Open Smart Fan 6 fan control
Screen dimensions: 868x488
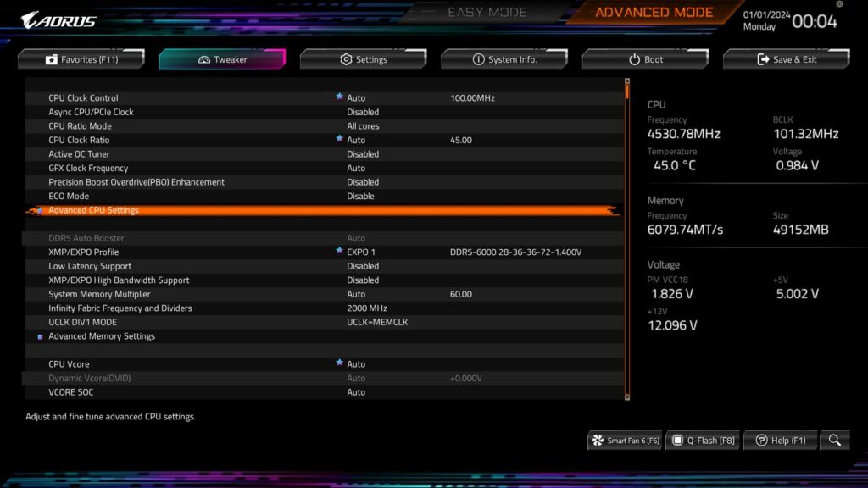pos(625,441)
